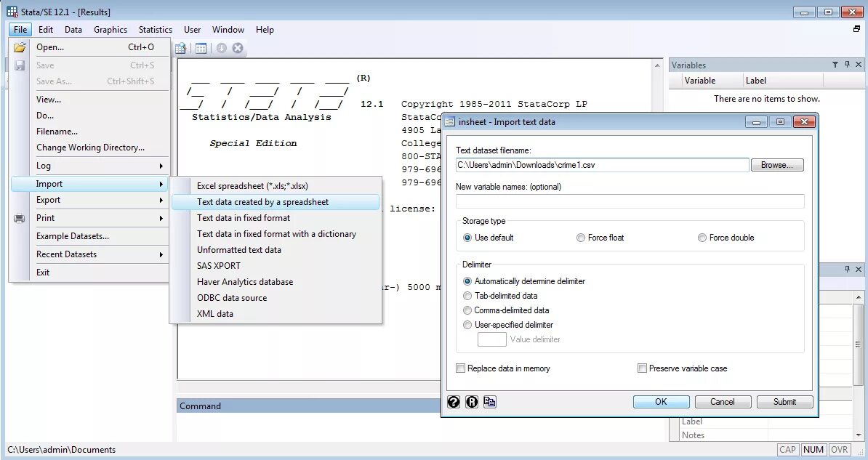Open the Help menu

click(265, 29)
